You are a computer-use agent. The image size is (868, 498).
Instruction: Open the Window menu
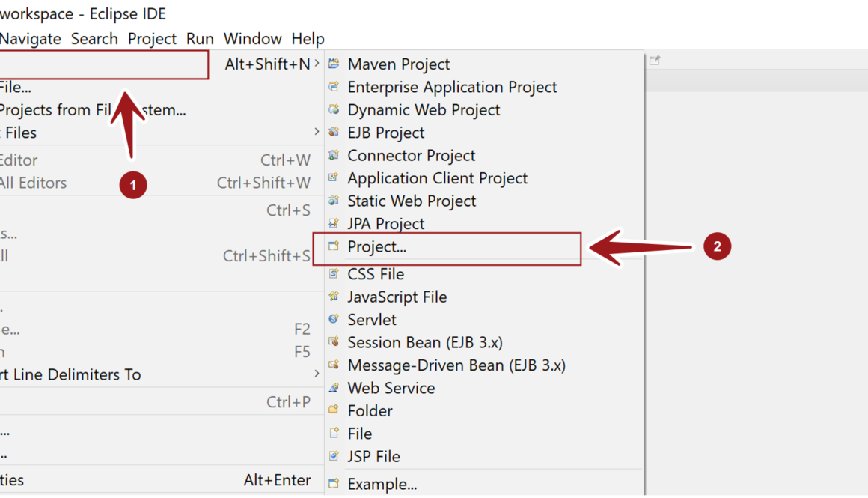(x=252, y=39)
